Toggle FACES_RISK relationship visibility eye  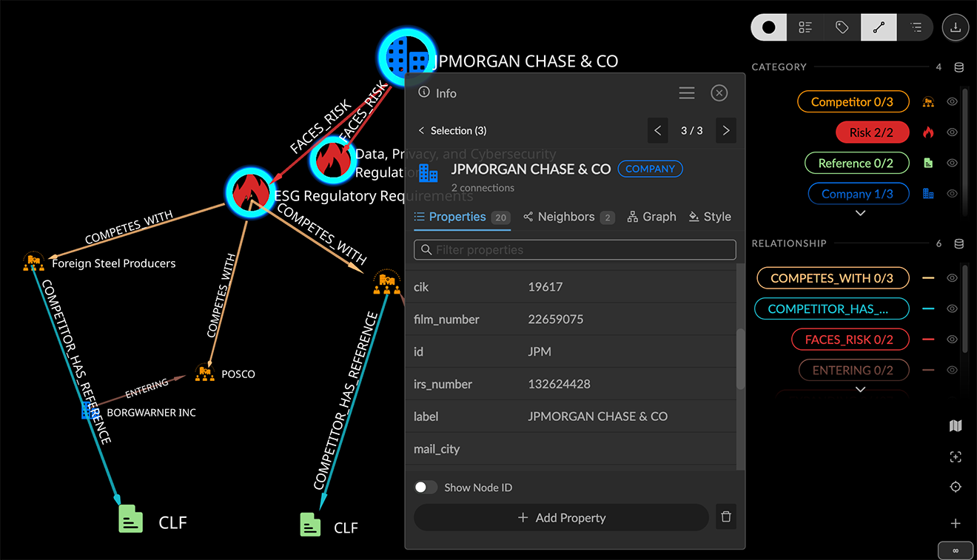pyautogui.click(x=953, y=340)
